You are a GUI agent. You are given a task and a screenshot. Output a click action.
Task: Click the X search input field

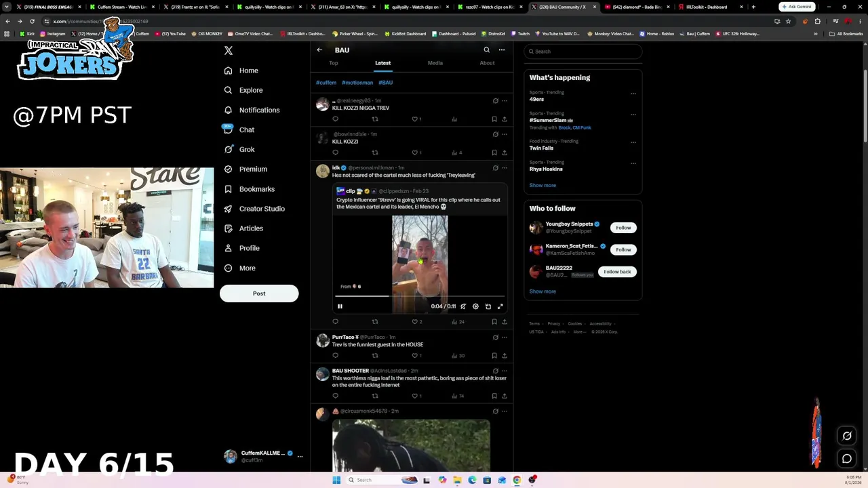pos(583,52)
